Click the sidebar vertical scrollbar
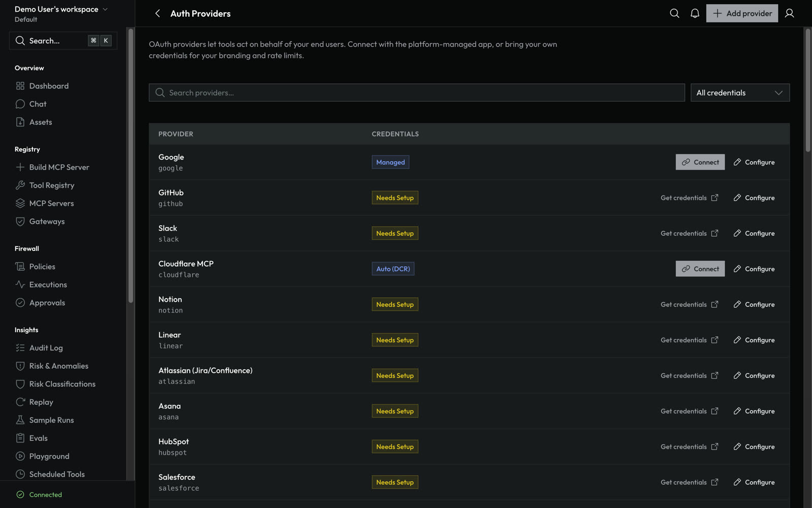The image size is (812, 508). click(x=130, y=165)
